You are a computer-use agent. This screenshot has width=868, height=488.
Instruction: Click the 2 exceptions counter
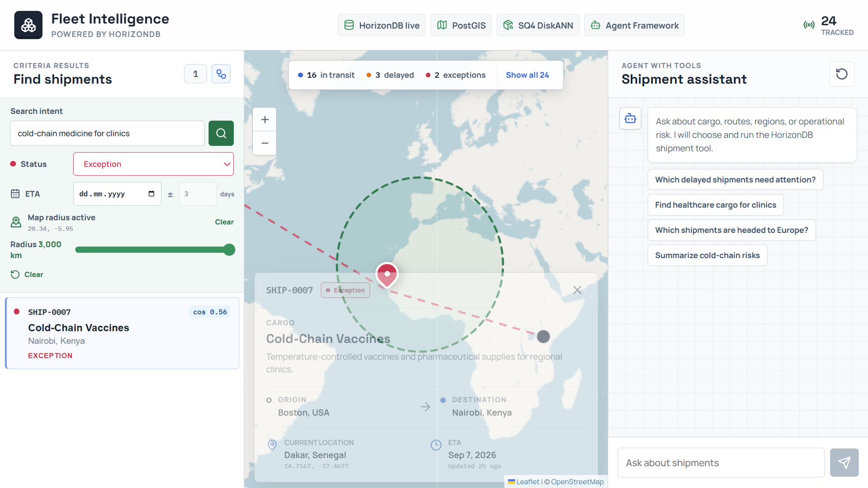(456, 75)
